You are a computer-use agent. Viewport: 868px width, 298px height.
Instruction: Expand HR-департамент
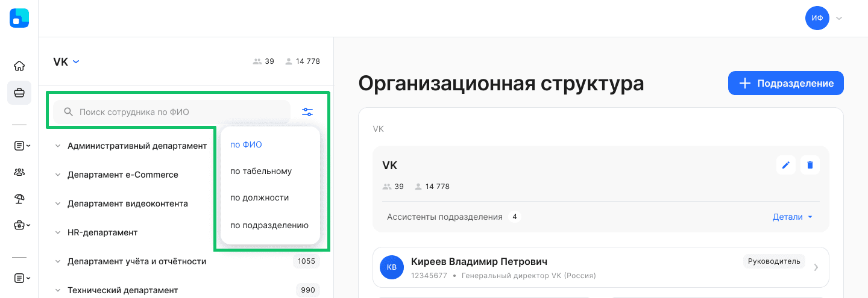[x=58, y=232]
